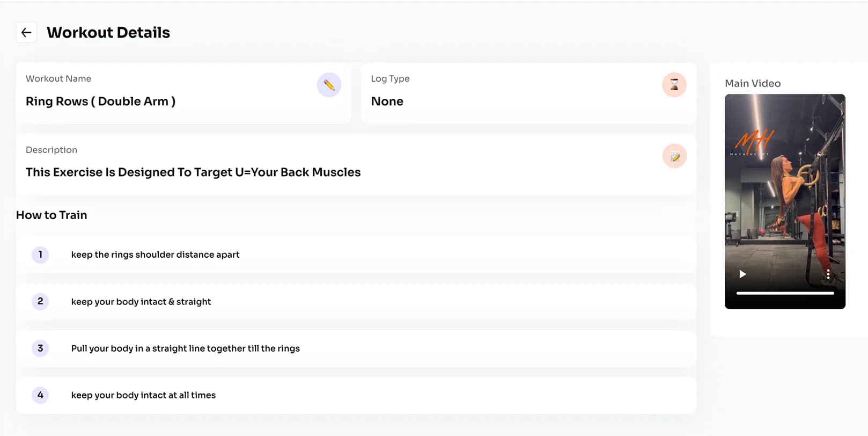Viewport: 868px width, 436px height.
Task: Select step 3 number badge
Action: click(x=40, y=348)
